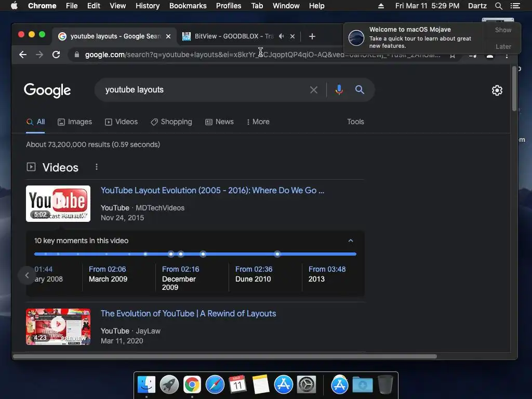This screenshot has height=399, width=532.
Task: Click the Chrome icon in the Dock
Action: (x=192, y=385)
